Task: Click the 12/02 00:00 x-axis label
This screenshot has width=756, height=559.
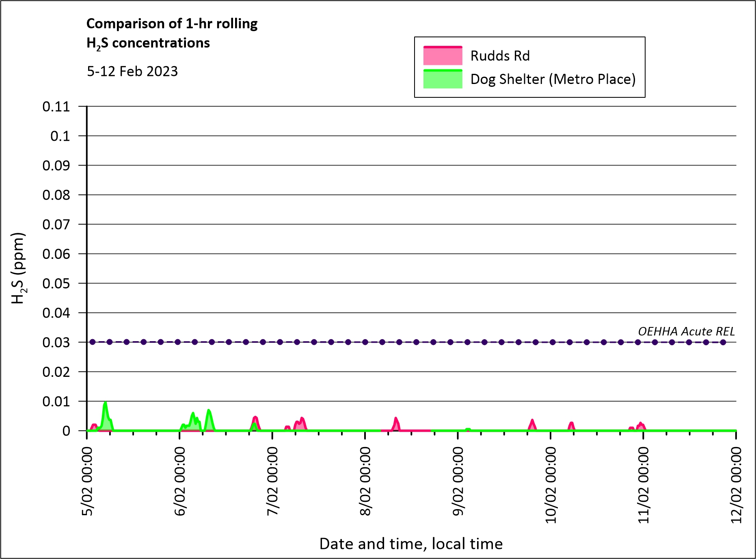Action: pos(736,485)
